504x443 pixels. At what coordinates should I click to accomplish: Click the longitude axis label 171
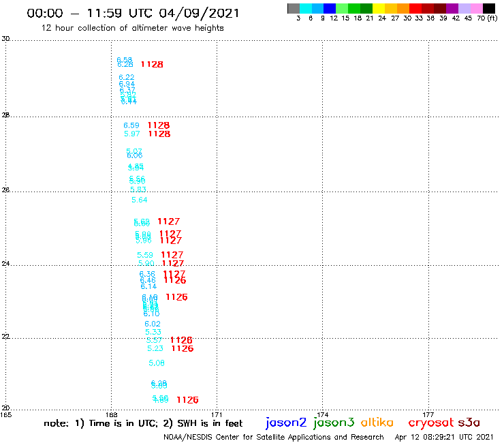tap(217, 414)
